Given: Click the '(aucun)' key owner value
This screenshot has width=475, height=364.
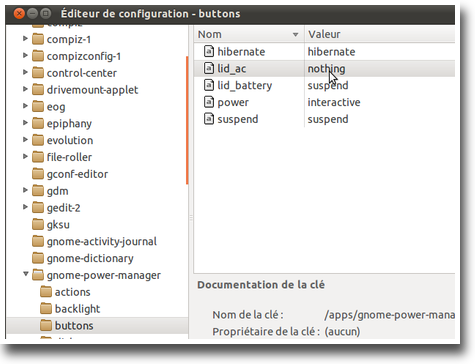Looking at the screenshot, I should pos(342,332).
